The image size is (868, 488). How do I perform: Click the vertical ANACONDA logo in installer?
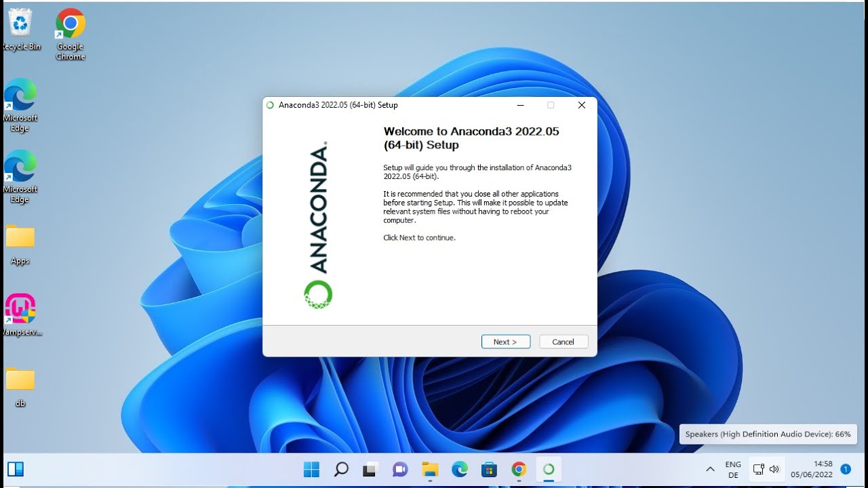[318, 225]
